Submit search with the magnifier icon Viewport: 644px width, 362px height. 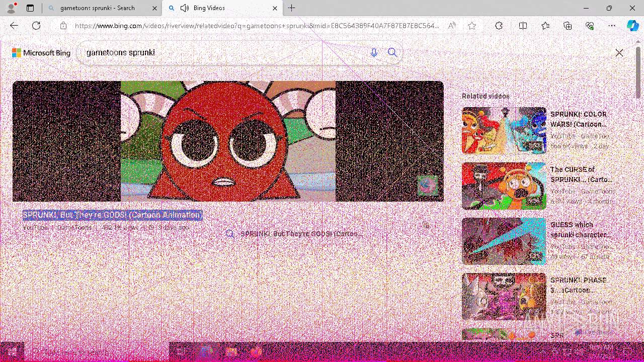point(392,52)
